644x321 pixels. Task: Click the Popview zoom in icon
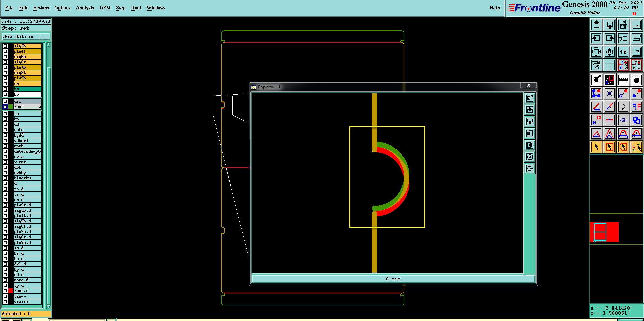(x=530, y=157)
